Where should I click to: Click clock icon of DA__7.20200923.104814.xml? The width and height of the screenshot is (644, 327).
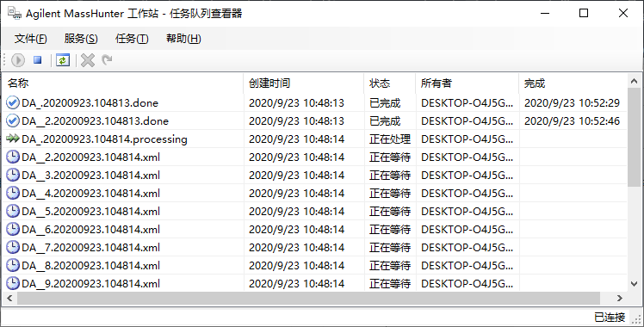coord(13,247)
